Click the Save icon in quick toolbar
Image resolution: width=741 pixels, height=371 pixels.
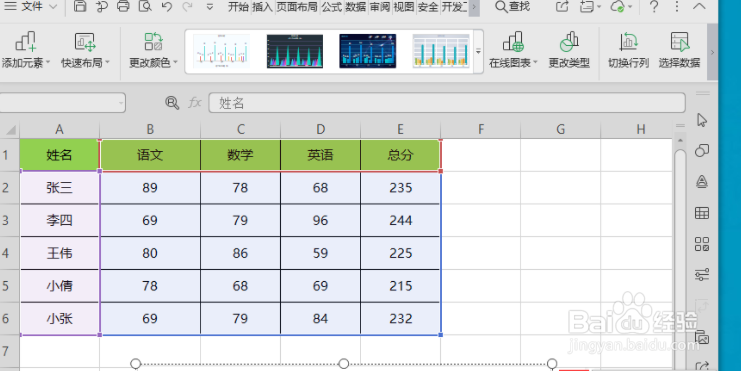click(x=80, y=6)
